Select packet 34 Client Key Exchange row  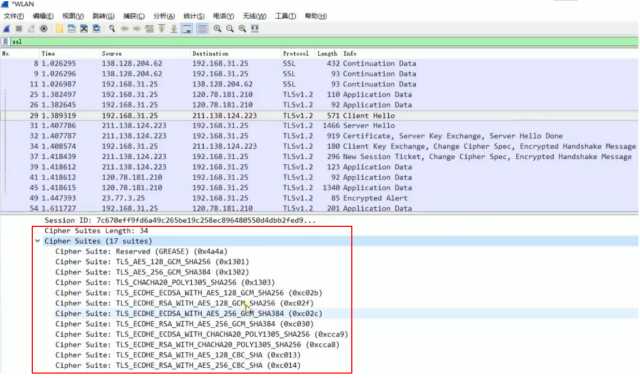click(x=319, y=147)
